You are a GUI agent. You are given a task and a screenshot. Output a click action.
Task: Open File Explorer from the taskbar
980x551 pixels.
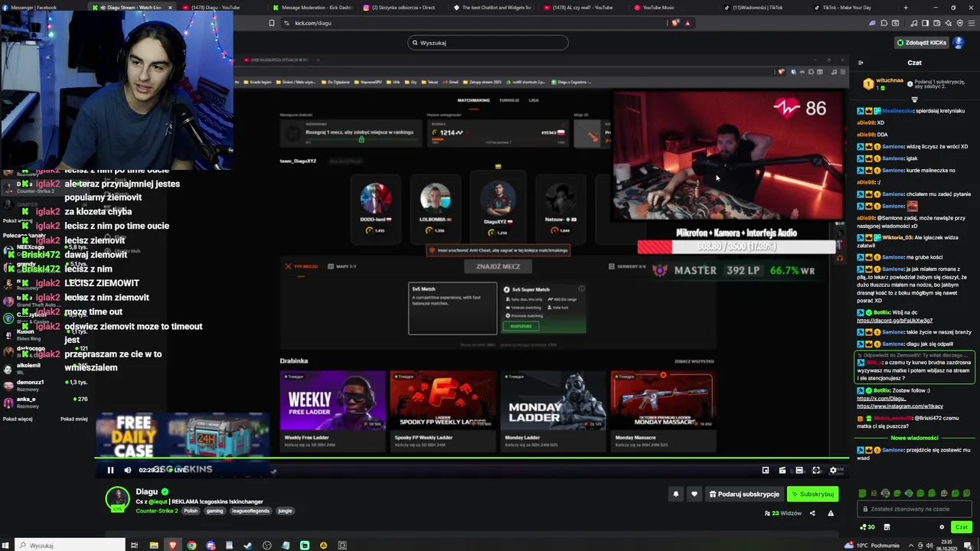[154, 546]
